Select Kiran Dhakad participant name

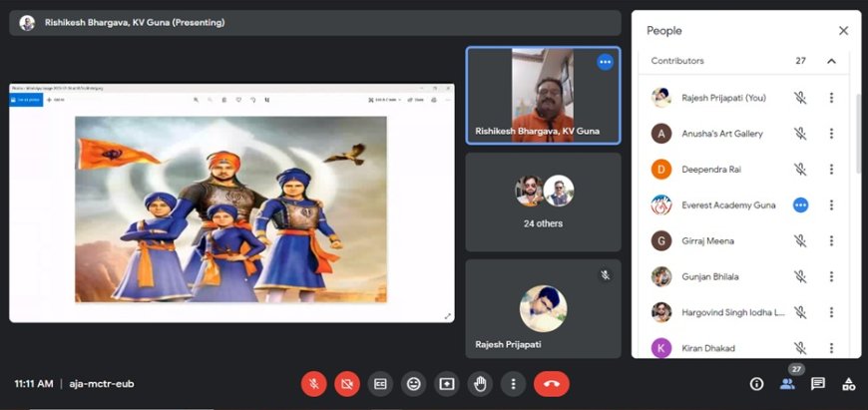click(708, 348)
